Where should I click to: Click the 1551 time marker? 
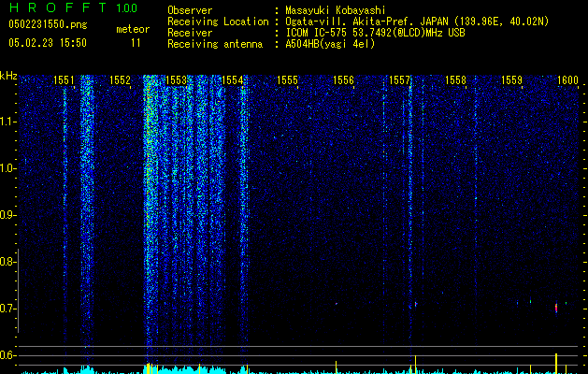(64, 80)
